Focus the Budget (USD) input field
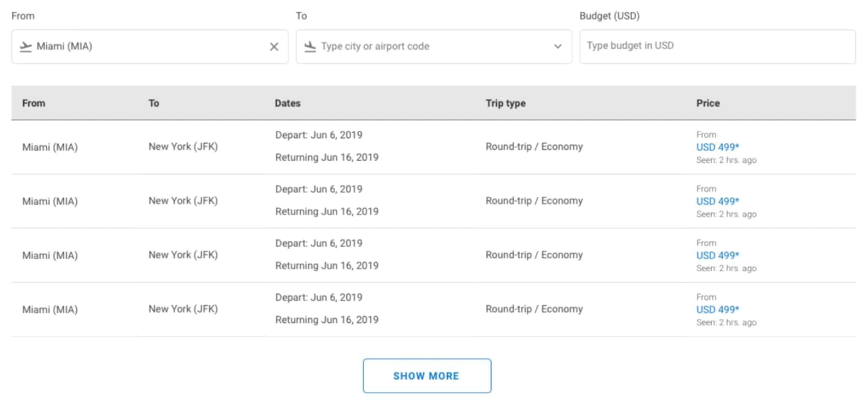 click(717, 46)
